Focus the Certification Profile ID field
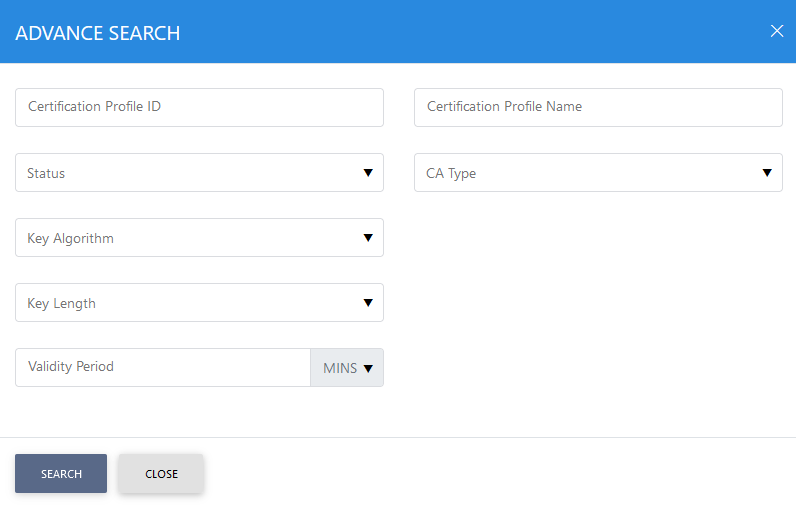Viewport: 796px width, 505px height. click(199, 107)
